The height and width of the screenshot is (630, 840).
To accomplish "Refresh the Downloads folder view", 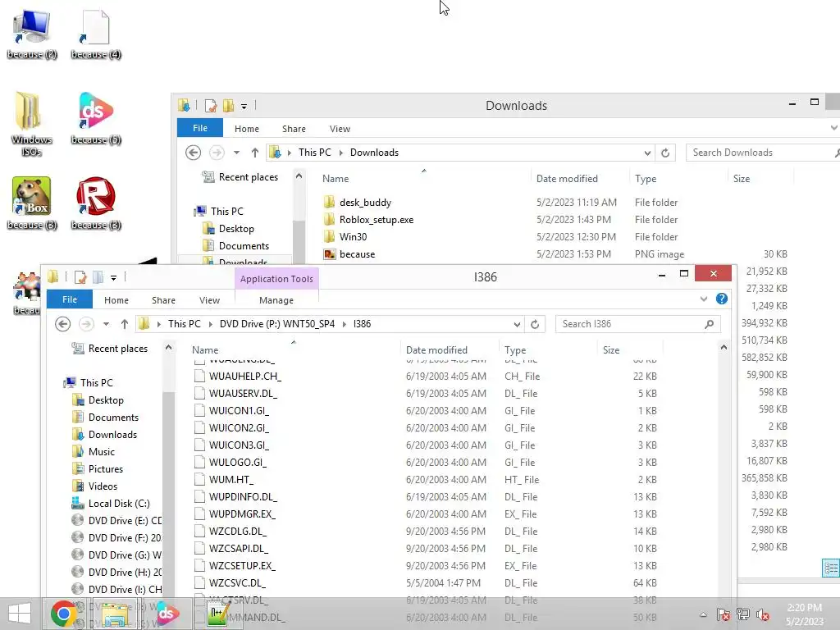I will coord(665,153).
